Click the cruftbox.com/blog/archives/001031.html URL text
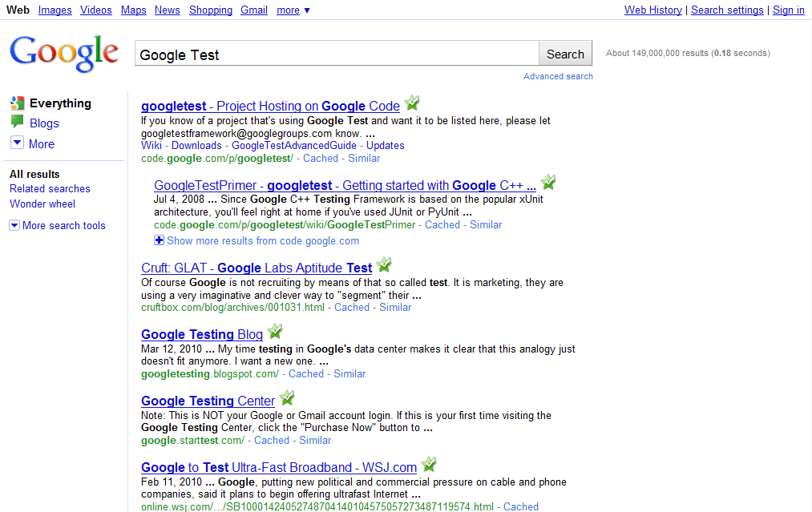Viewport: 812px width, 512px height. [x=232, y=308]
